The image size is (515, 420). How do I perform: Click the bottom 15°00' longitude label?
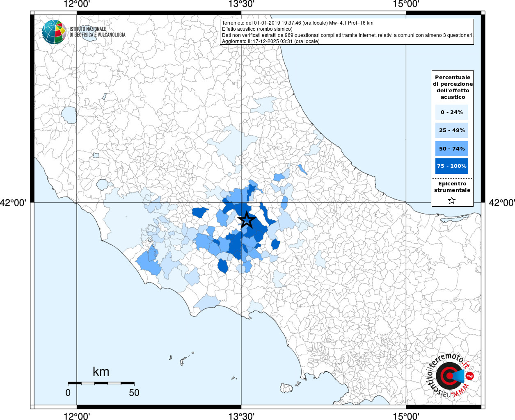point(406,416)
